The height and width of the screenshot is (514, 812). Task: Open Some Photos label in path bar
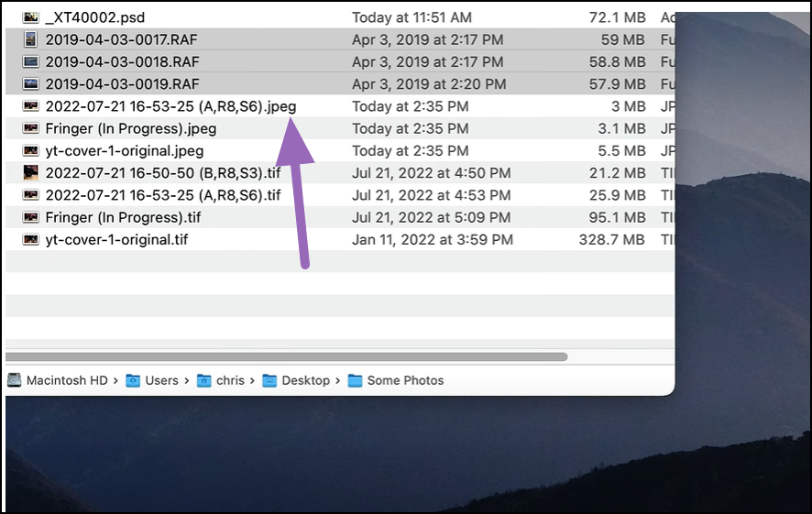(x=405, y=380)
